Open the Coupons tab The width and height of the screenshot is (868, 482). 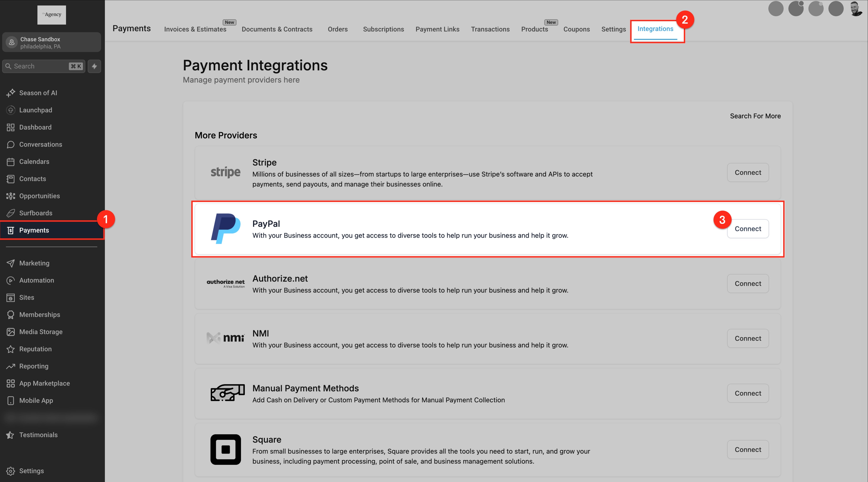coord(576,29)
